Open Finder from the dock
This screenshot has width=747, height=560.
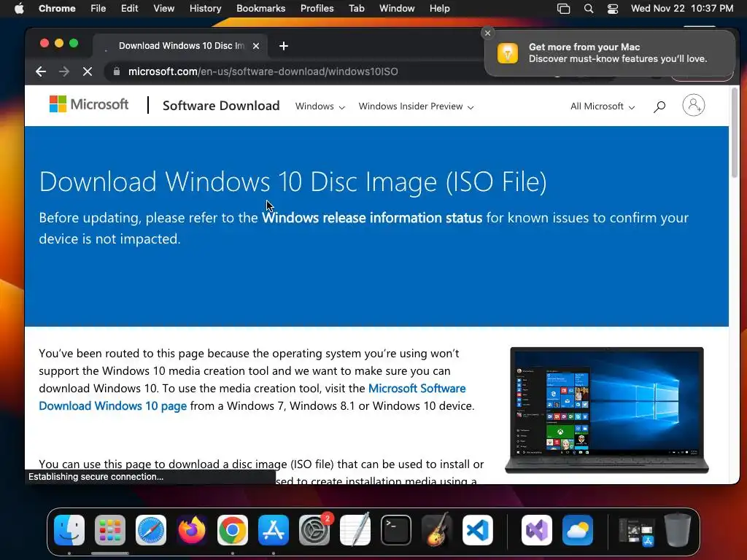pyautogui.click(x=69, y=529)
